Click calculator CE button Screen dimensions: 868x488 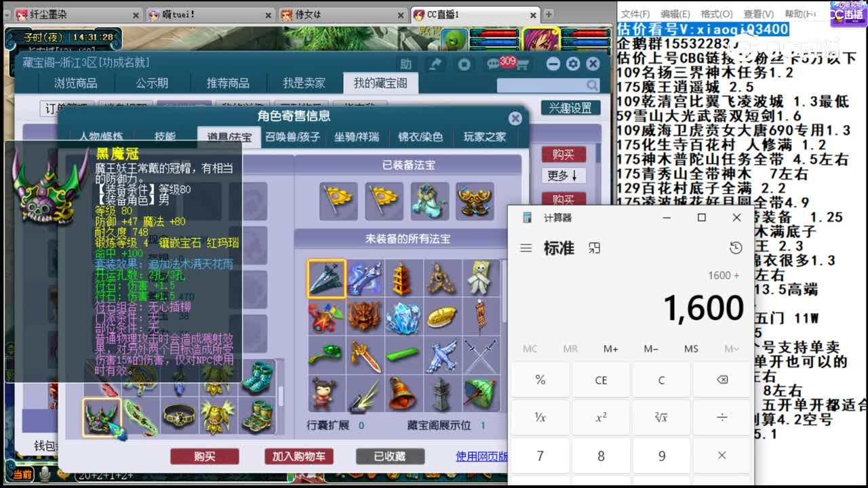(x=601, y=380)
